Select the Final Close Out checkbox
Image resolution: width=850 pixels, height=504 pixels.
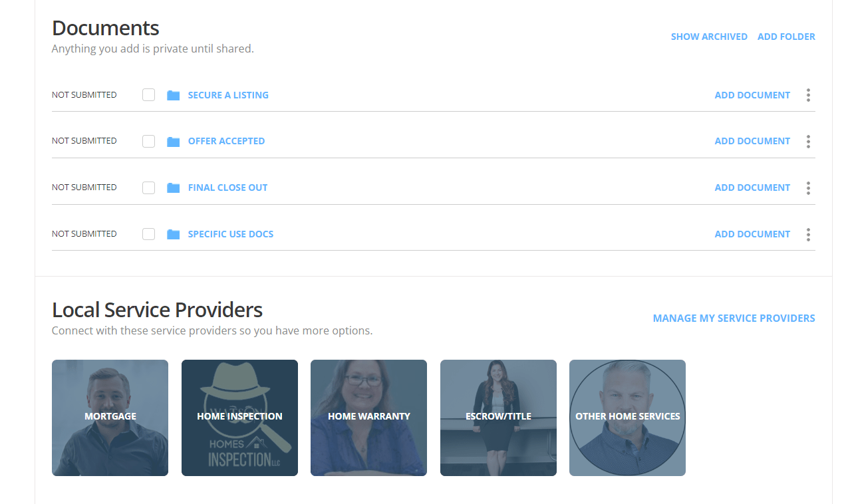coord(149,188)
